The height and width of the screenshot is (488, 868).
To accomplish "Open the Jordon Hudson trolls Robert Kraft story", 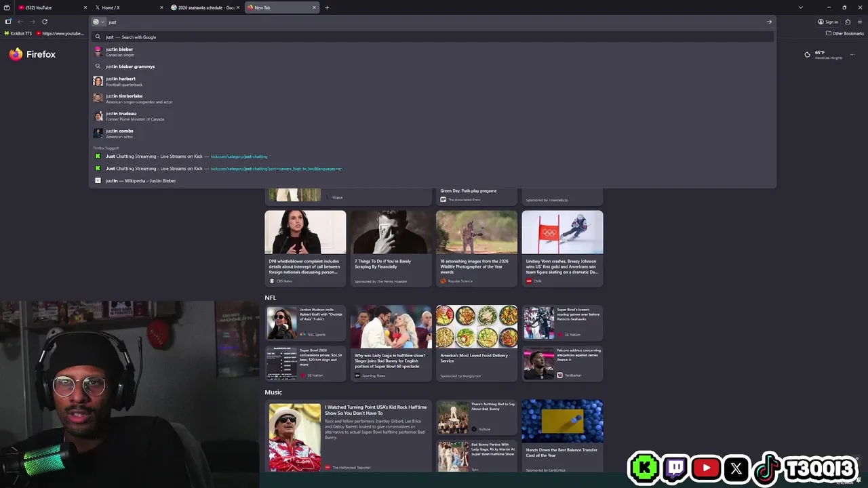I will click(305, 323).
